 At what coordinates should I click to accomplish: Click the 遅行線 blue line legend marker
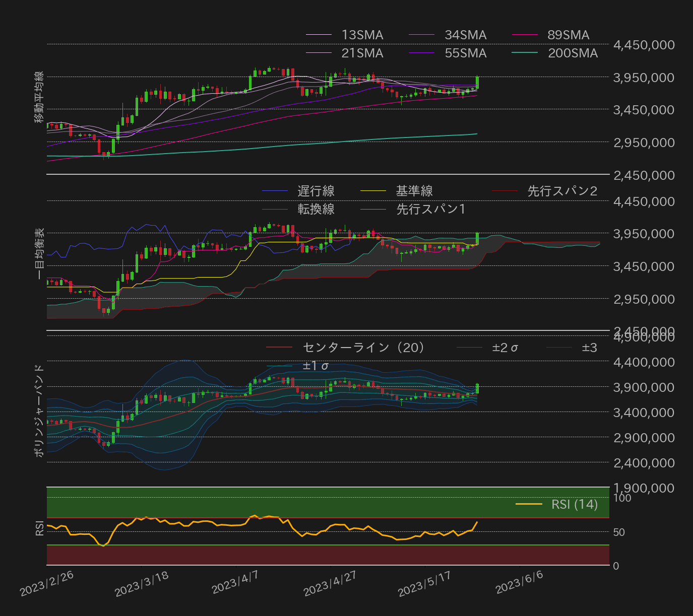tap(274, 190)
